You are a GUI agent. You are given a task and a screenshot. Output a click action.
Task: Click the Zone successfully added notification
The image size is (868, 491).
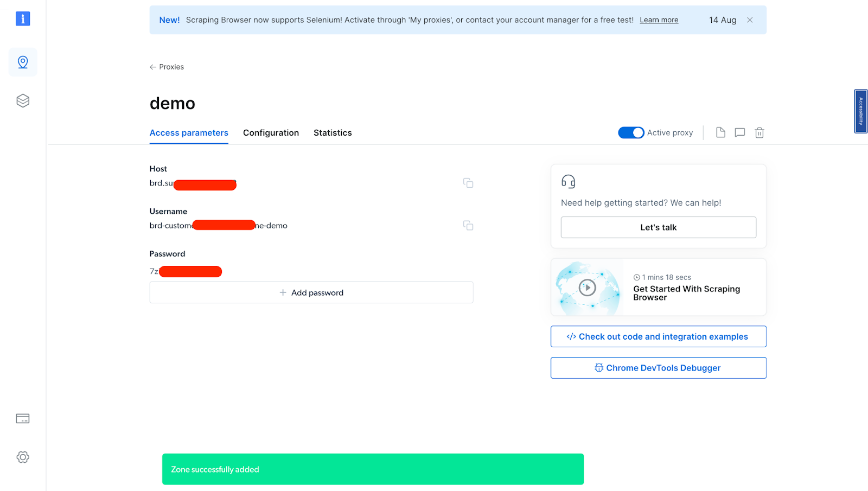tap(373, 469)
